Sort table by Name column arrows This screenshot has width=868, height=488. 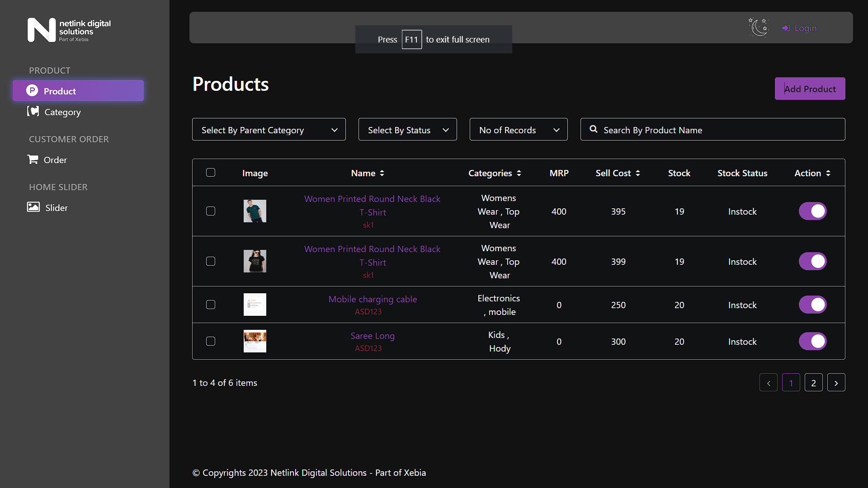[382, 173]
